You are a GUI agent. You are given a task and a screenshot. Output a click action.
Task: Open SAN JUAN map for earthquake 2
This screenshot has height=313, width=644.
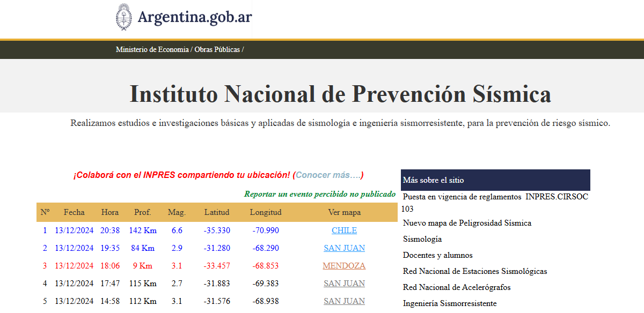(x=344, y=248)
